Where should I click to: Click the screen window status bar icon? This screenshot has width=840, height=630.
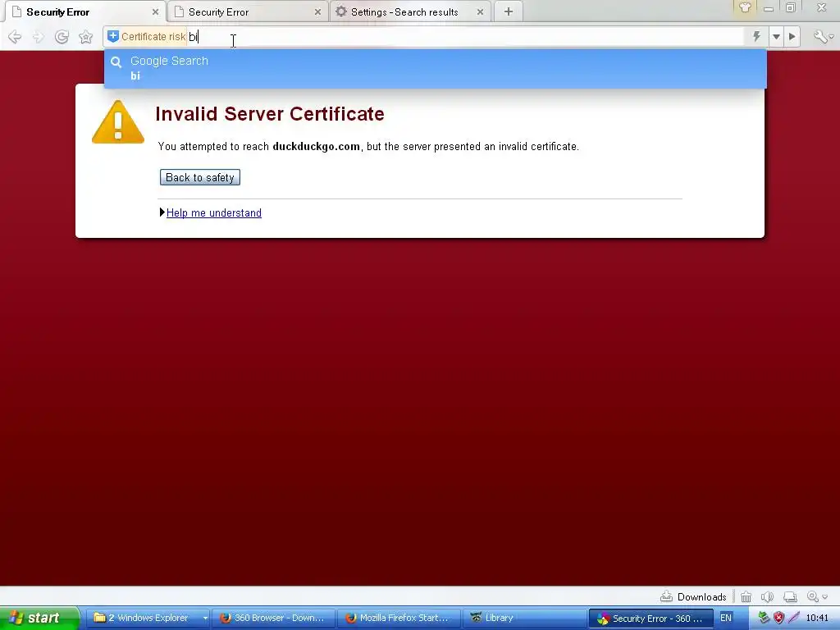tap(790, 596)
